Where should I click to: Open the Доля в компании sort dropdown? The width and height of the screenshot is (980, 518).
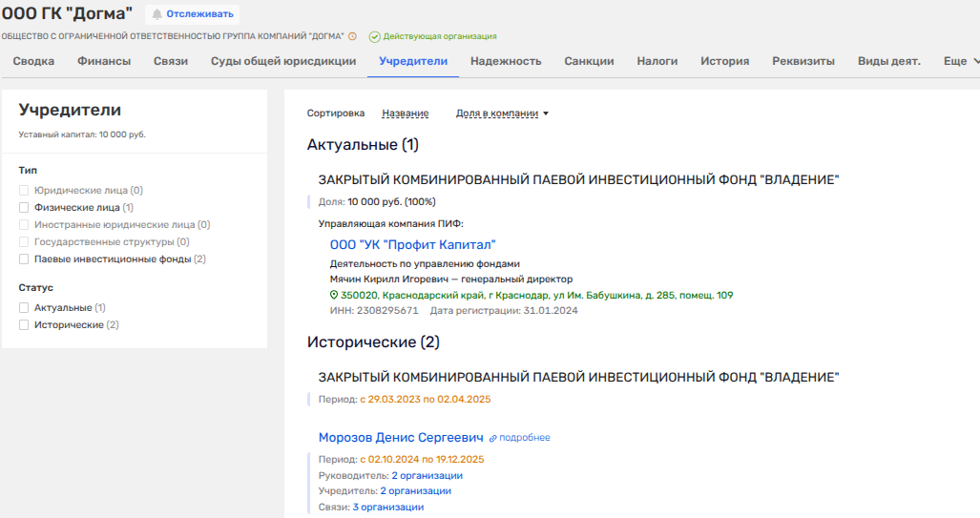[x=502, y=114]
